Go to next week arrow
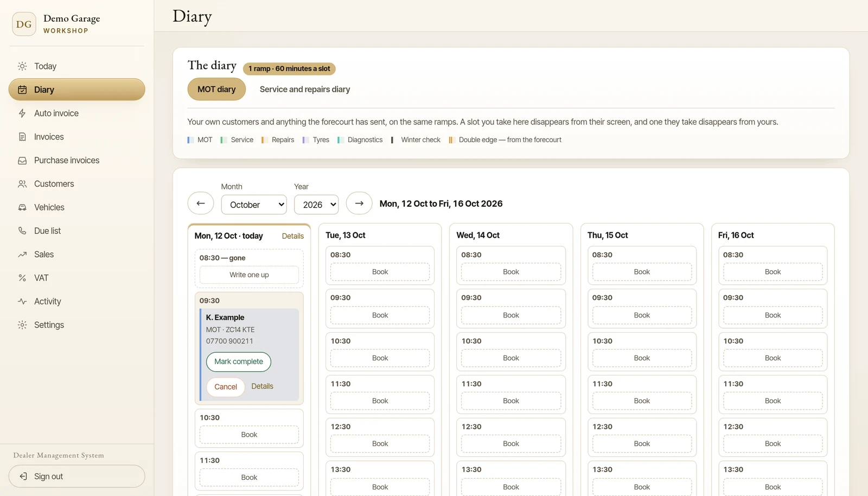868x496 pixels. click(359, 204)
